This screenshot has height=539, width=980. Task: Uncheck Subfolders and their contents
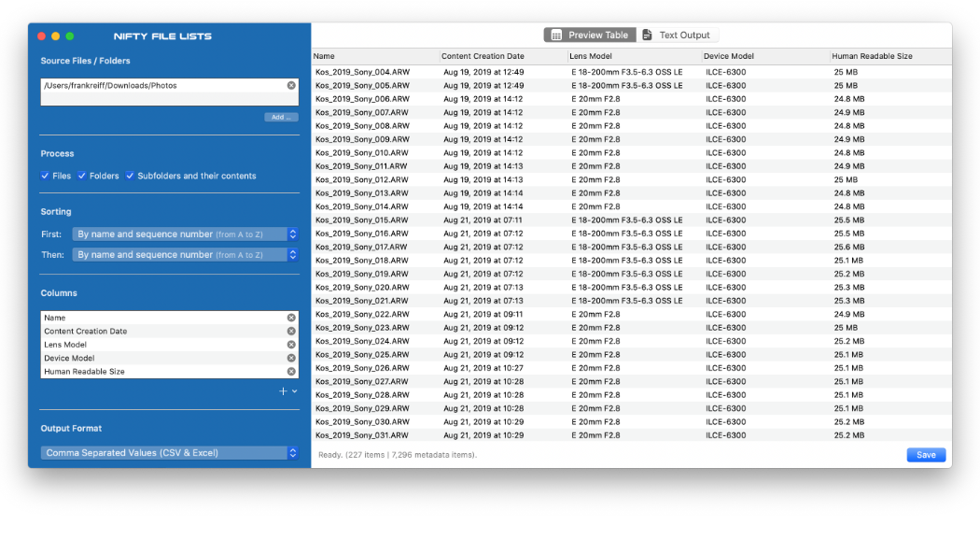point(130,176)
